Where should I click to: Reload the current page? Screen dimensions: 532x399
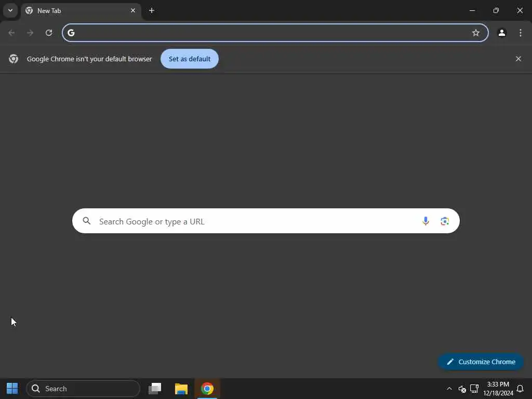49,33
